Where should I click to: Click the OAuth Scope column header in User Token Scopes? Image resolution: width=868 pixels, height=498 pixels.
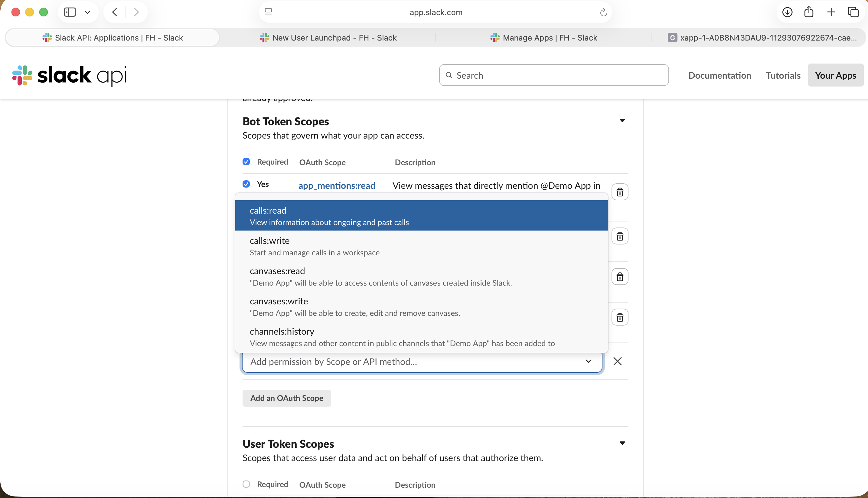pyautogui.click(x=322, y=485)
